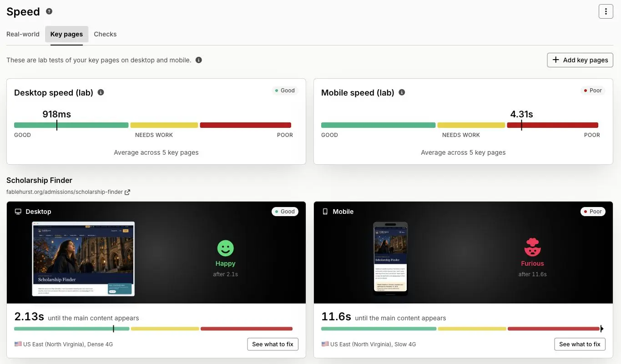Click the Scholarship Finder section heading
Screen dimensions: 621x364
point(40,180)
